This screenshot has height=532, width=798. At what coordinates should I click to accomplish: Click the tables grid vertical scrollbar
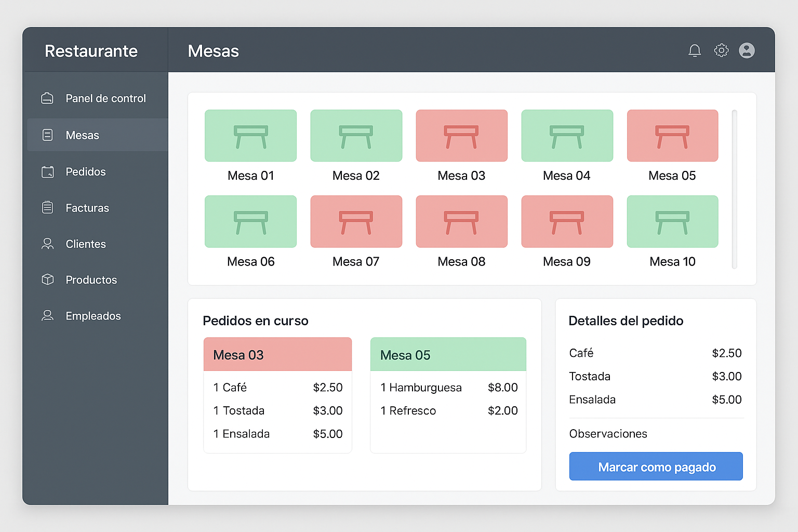tap(734, 189)
